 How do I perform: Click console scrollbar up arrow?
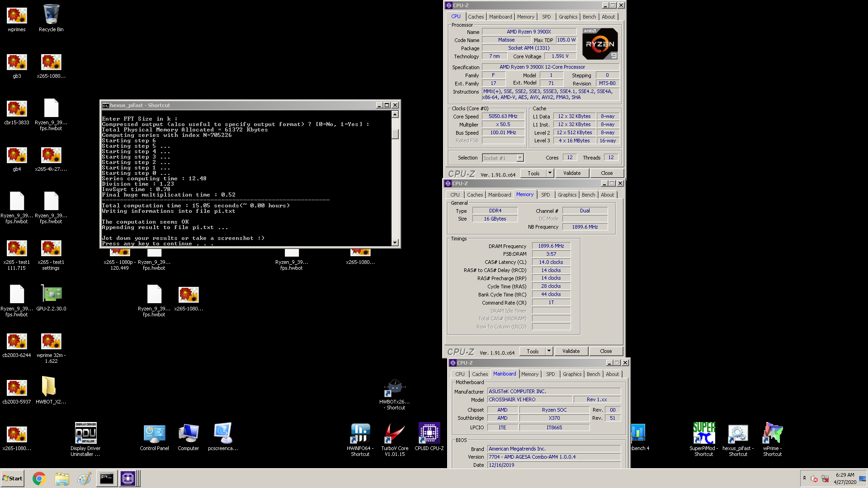pos(395,114)
